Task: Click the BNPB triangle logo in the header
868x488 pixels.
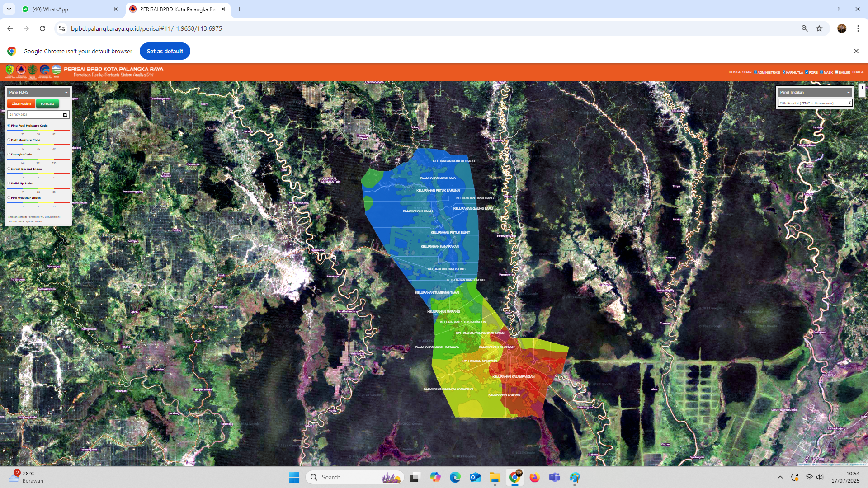Action: (21, 70)
